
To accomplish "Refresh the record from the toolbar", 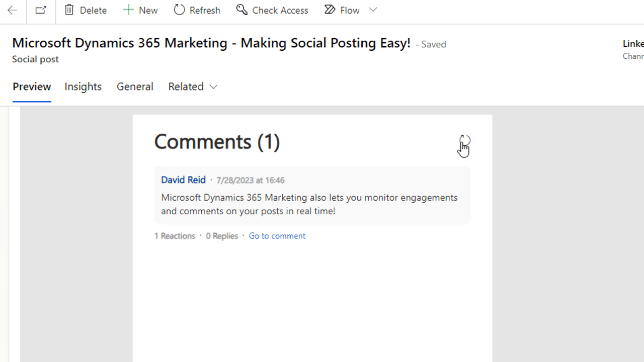I will coord(197,10).
